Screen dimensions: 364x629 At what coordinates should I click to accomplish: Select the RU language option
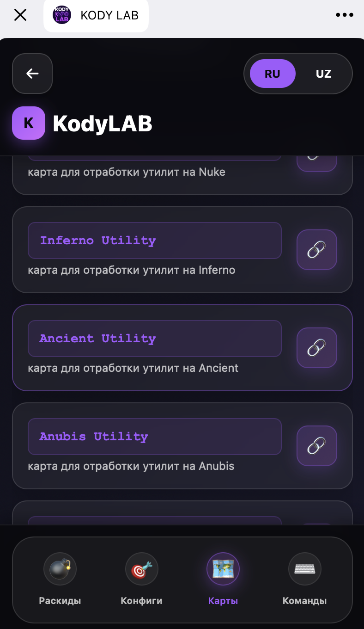(x=273, y=73)
